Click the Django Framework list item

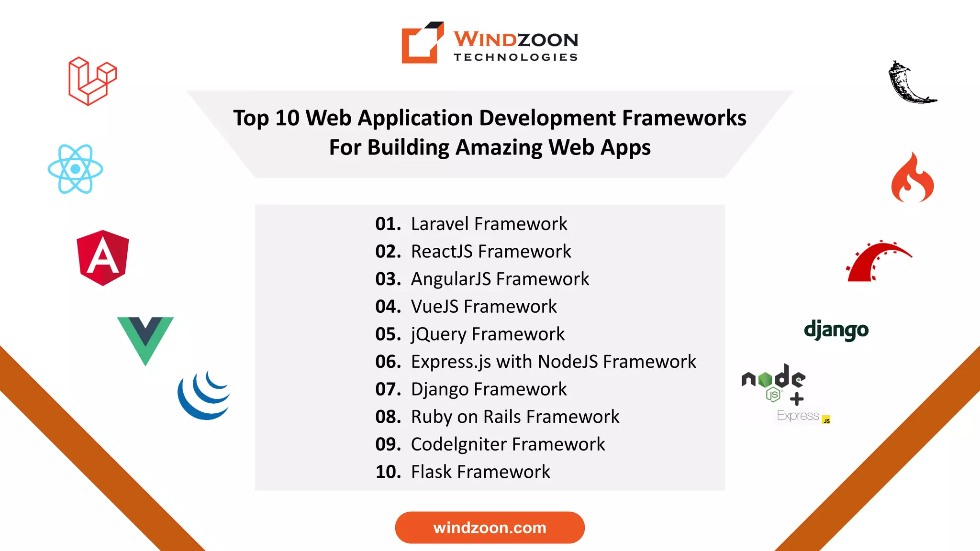(x=471, y=389)
